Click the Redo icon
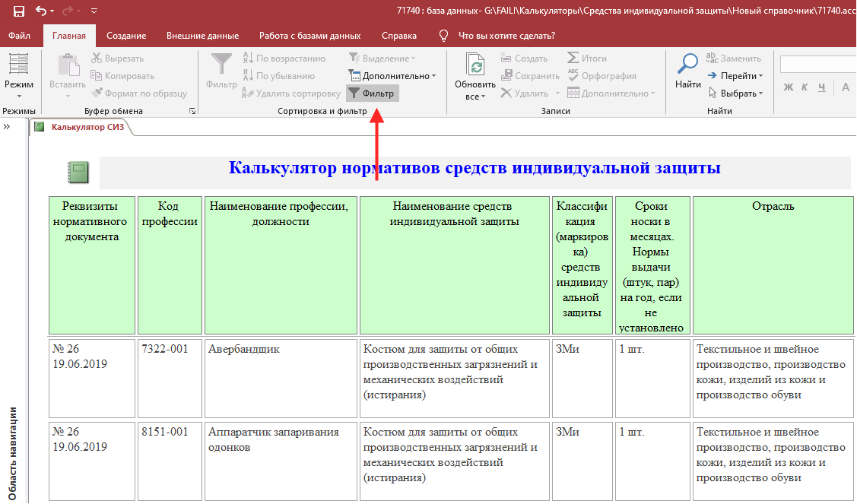This screenshot has height=504, width=857. point(68,11)
